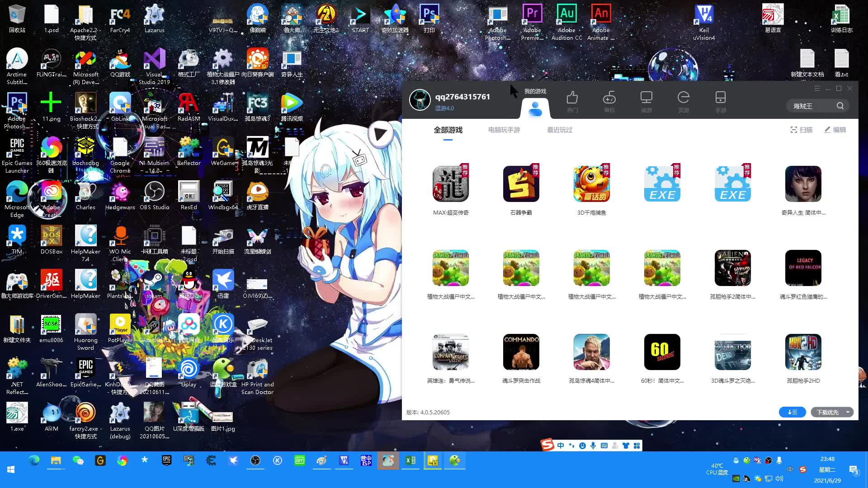Click the Sogou input microphone icon
The image size is (868, 488).
click(593, 446)
